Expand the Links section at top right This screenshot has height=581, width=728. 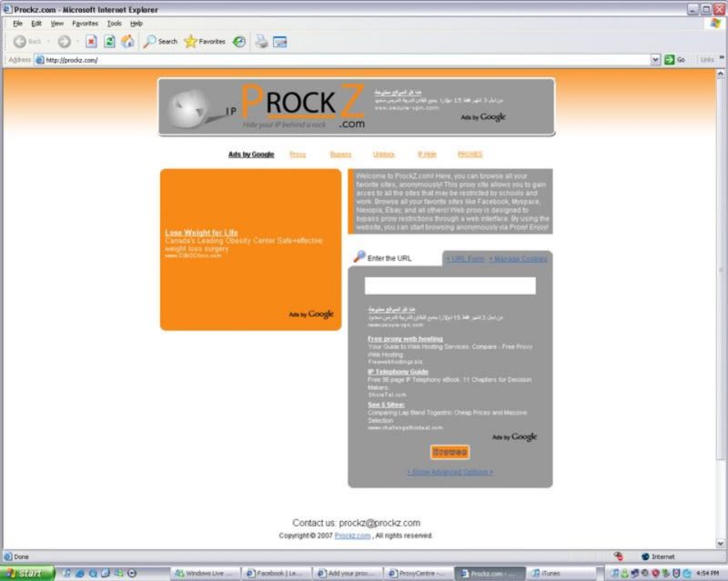click(708, 59)
